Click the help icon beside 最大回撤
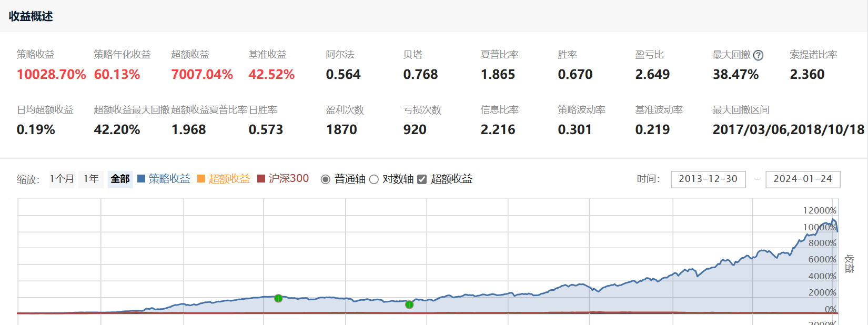 [x=758, y=55]
